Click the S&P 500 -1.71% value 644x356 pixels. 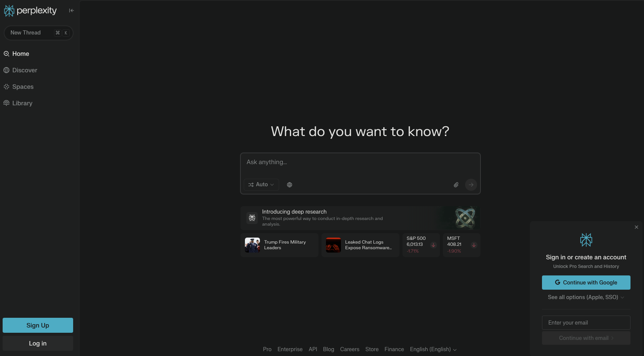[413, 251]
